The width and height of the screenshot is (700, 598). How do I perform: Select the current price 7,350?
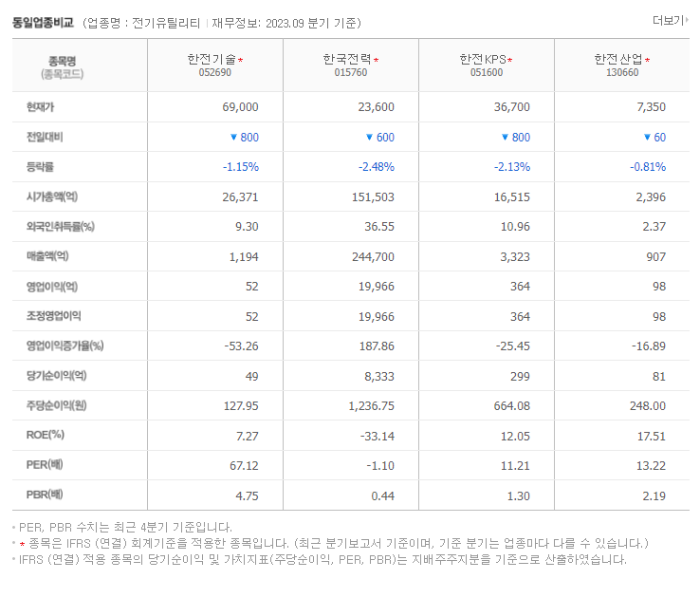(651, 107)
